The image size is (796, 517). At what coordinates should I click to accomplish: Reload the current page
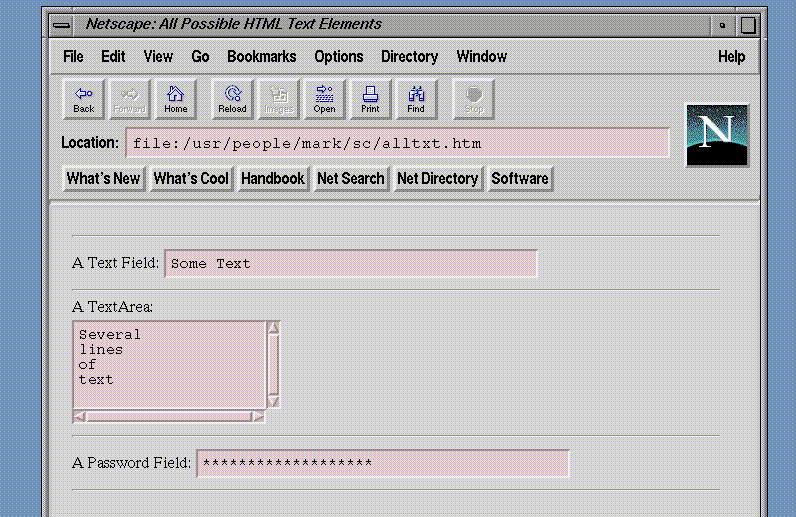tap(232, 99)
